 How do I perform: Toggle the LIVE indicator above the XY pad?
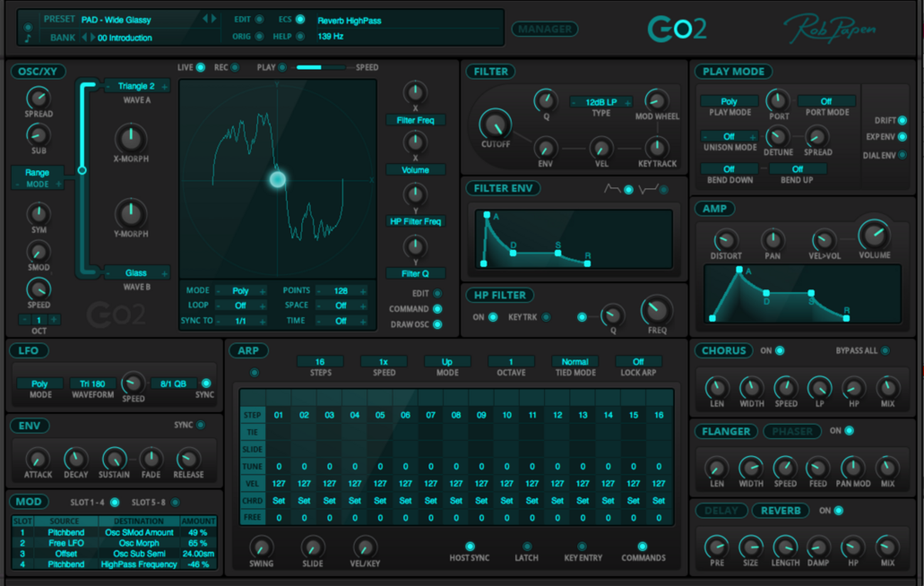pos(200,67)
